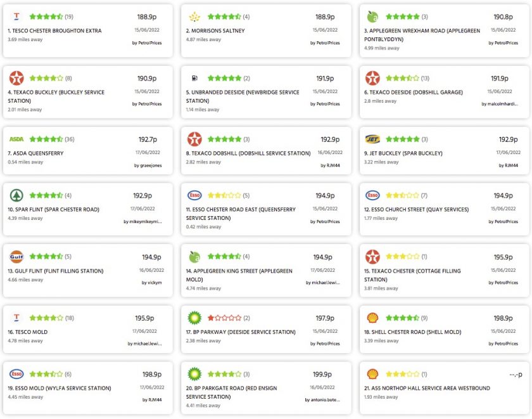Click the Texaco star logo on Buckley card

(x=16, y=78)
